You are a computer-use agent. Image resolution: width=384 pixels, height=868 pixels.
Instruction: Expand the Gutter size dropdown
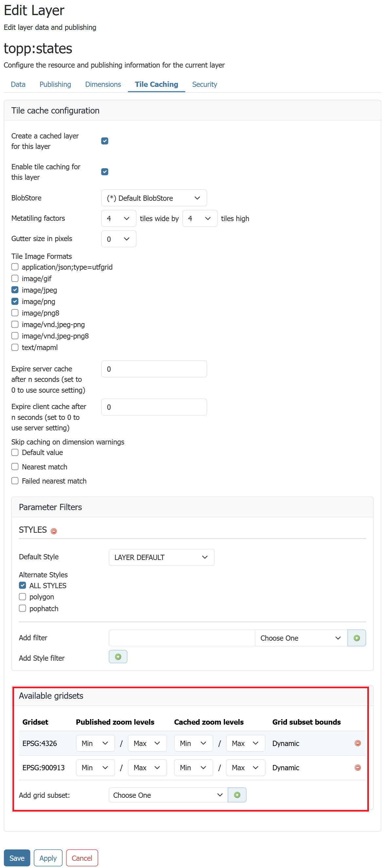click(x=119, y=239)
